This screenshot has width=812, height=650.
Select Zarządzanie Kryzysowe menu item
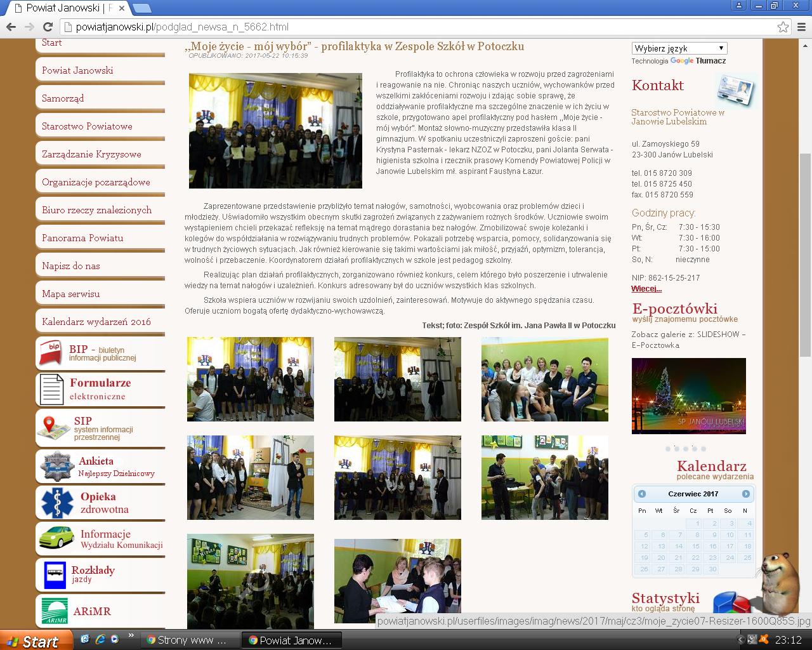click(91, 154)
